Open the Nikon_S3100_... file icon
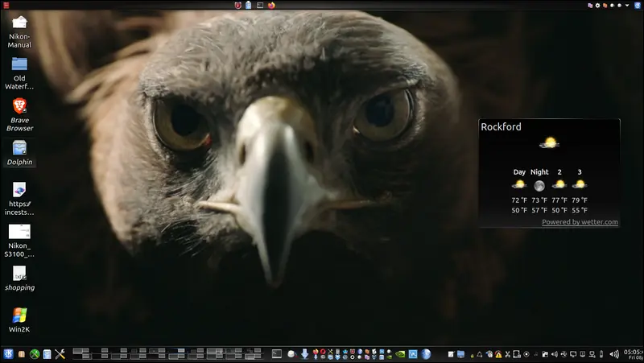The height and width of the screenshot is (363, 644). (x=19, y=241)
